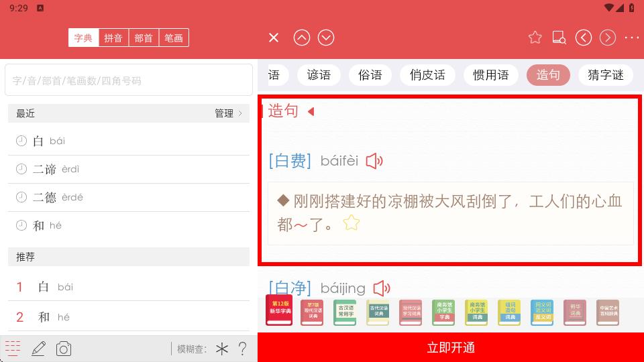This screenshot has width=644, height=362.
Task: Navigate back with left circle arrow
Action: [x=583, y=38]
